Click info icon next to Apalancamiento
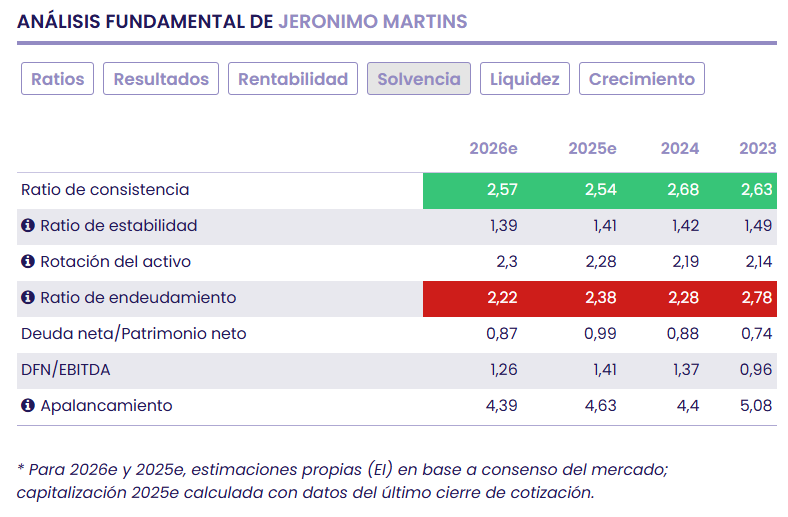 (x=28, y=406)
